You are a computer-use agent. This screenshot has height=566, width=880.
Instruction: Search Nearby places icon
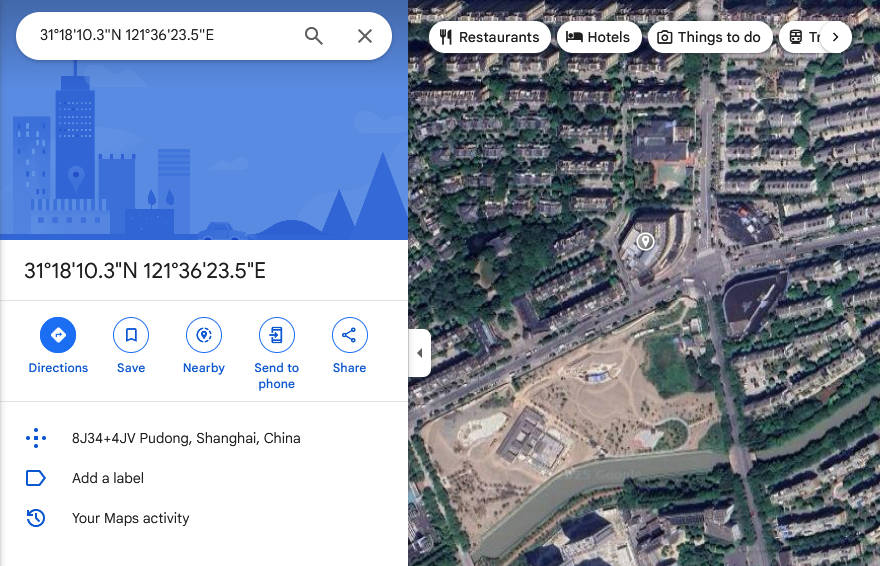click(x=204, y=335)
